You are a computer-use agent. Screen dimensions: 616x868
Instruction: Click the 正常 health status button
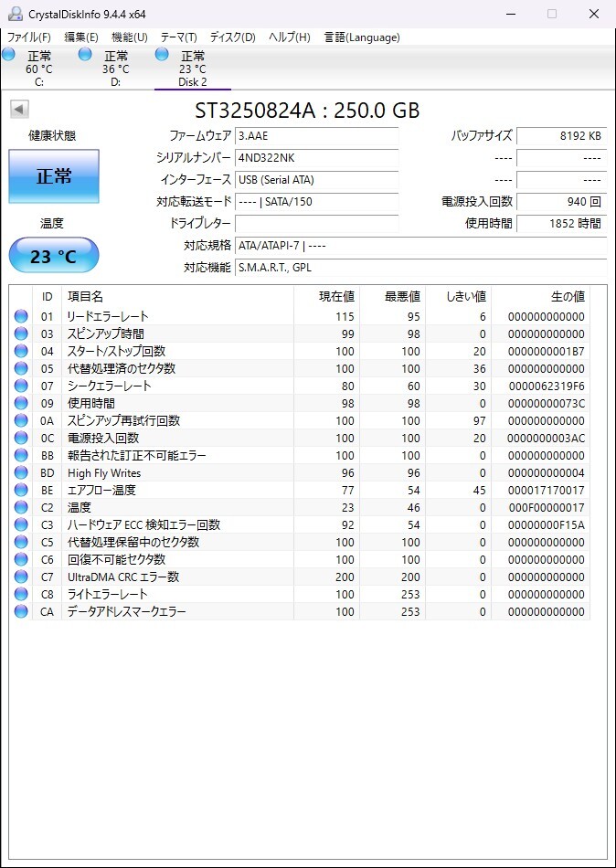pyautogui.click(x=54, y=176)
